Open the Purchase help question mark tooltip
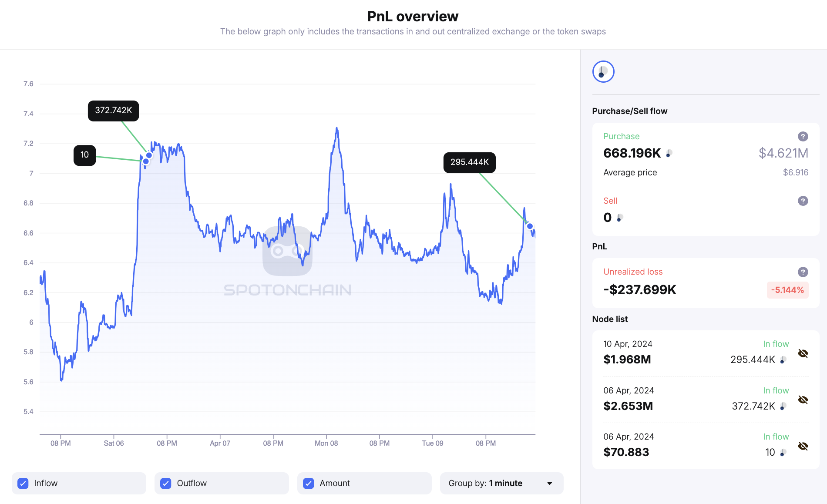This screenshot has width=827, height=504. [x=802, y=136]
